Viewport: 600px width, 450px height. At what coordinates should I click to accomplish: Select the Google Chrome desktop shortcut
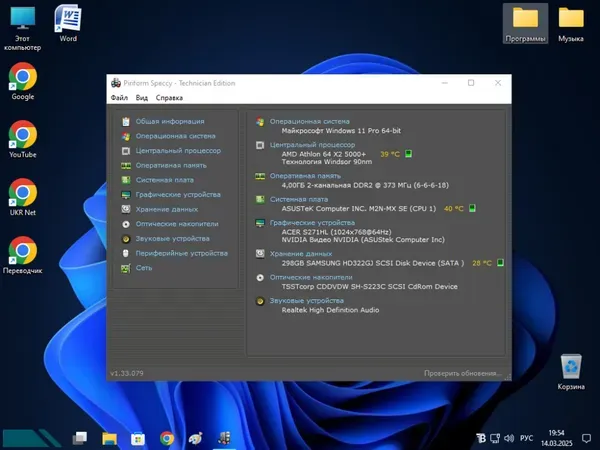[x=23, y=82]
